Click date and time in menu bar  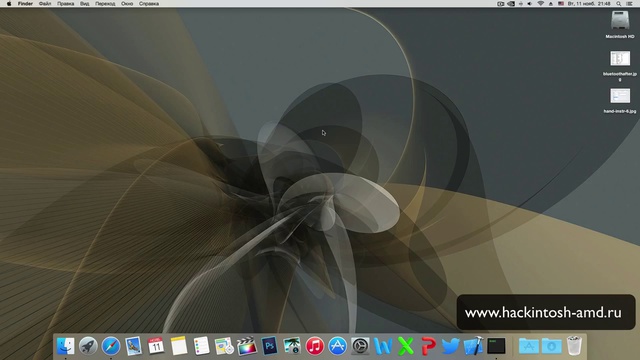point(589,4)
